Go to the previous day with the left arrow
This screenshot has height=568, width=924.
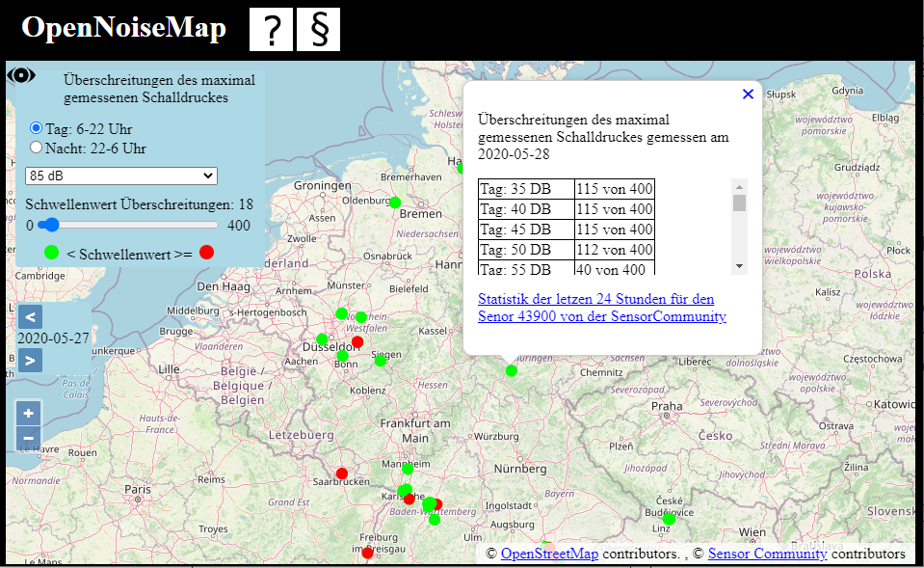30,316
